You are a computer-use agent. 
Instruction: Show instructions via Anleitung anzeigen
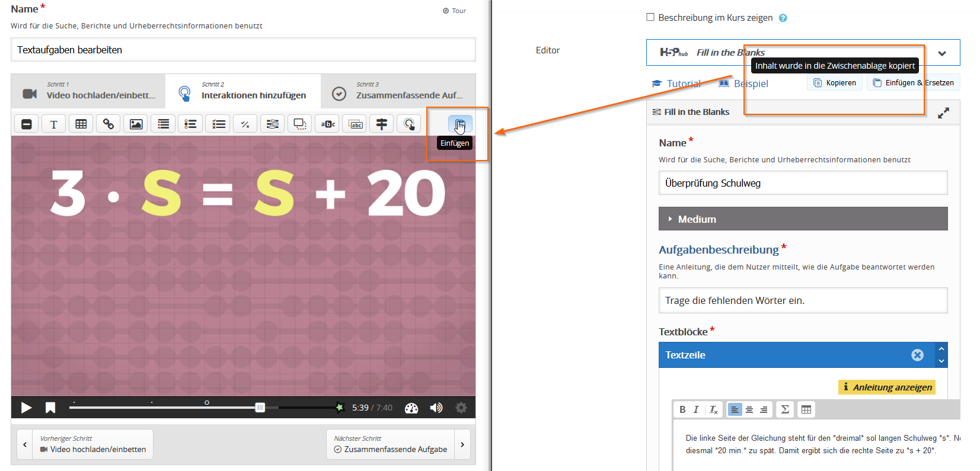pos(886,387)
